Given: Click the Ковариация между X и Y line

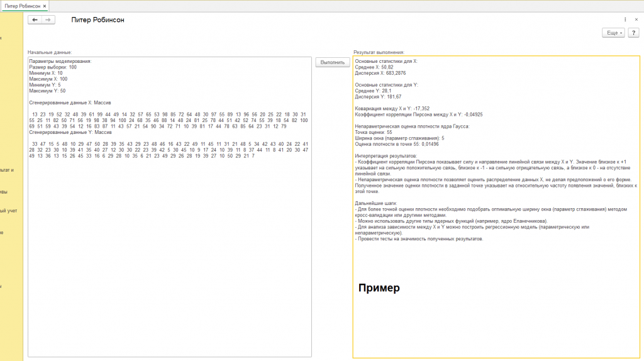Looking at the screenshot, I should click(392, 109).
